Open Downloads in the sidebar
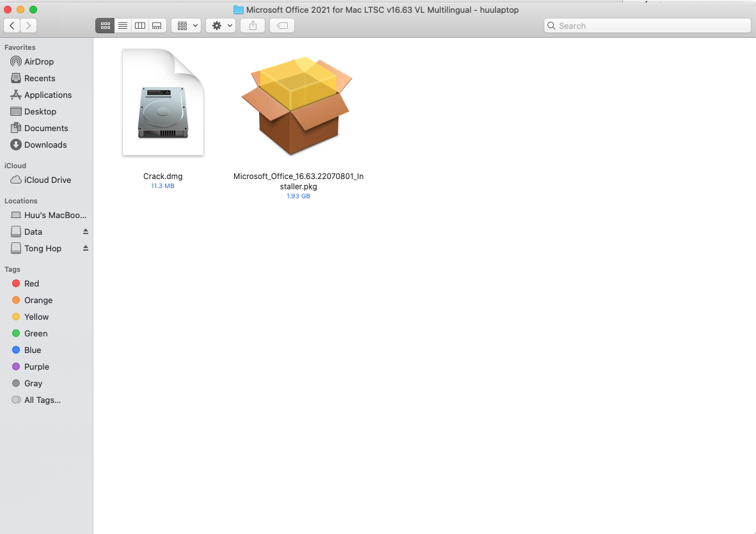The width and height of the screenshot is (756, 534). pyautogui.click(x=46, y=145)
